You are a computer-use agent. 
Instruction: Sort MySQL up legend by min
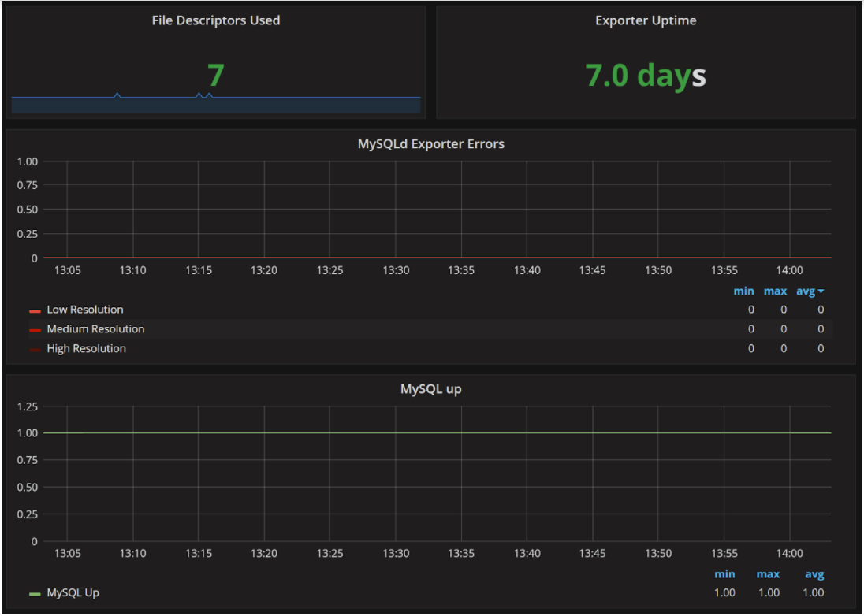pyautogui.click(x=724, y=574)
